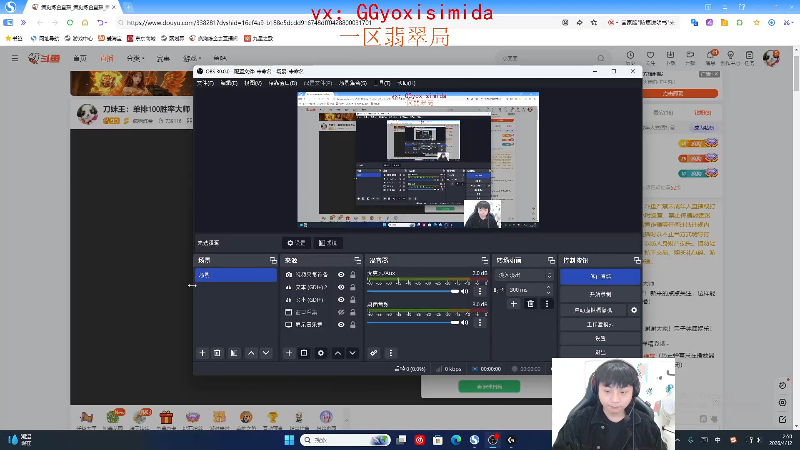Open OBS File menu 文件(F)
This screenshot has width=800, height=450.
pyautogui.click(x=205, y=83)
